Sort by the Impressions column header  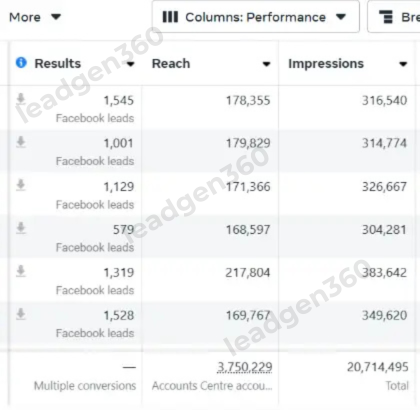326,64
